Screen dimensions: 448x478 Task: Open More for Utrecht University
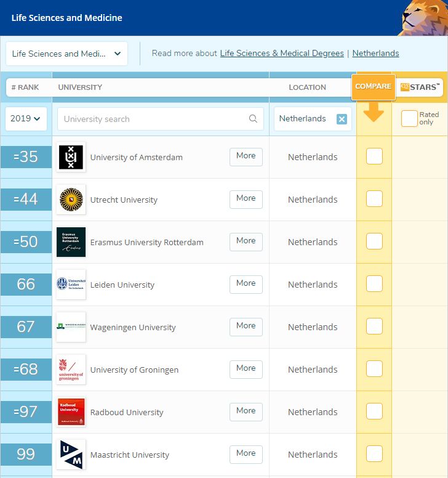click(246, 200)
